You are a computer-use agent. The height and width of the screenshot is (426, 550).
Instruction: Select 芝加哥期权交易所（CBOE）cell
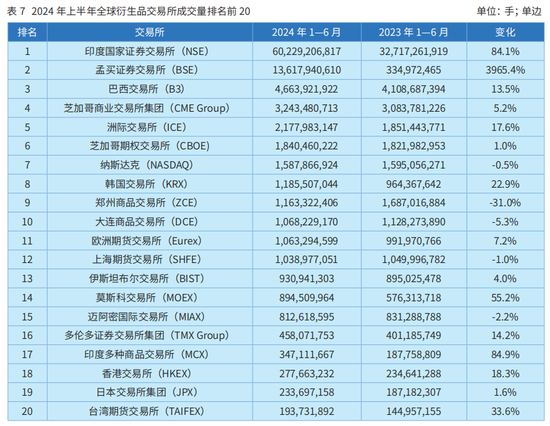[x=150, y=146]
